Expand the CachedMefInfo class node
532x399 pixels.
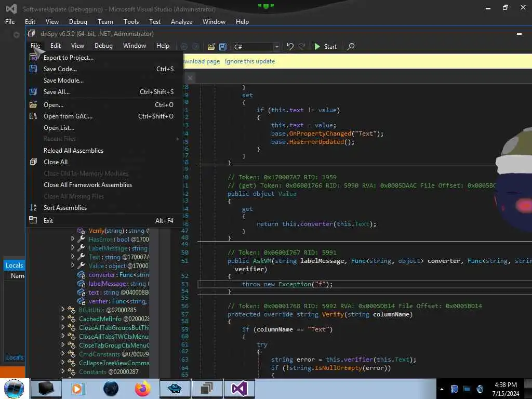[63, 318]
